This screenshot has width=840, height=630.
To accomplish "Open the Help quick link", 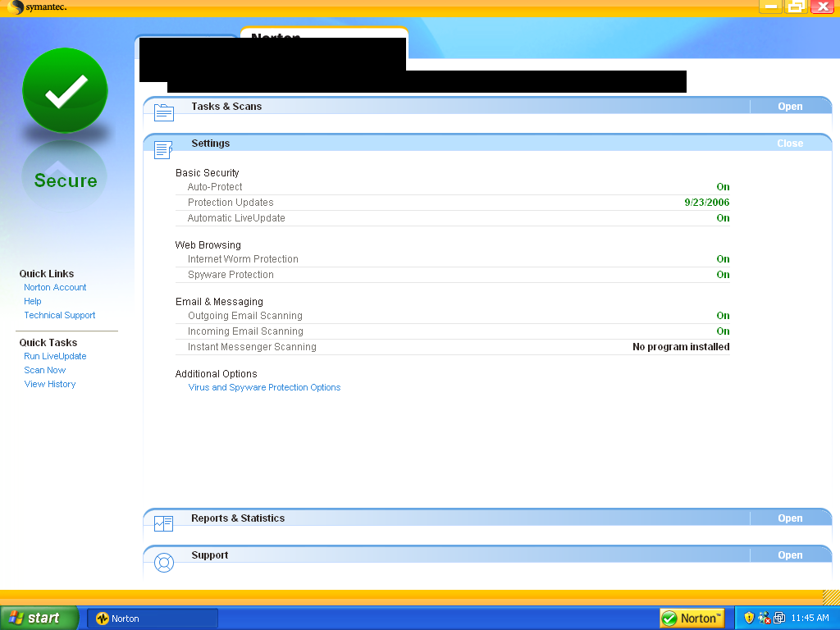I will (x=32, y=301).
